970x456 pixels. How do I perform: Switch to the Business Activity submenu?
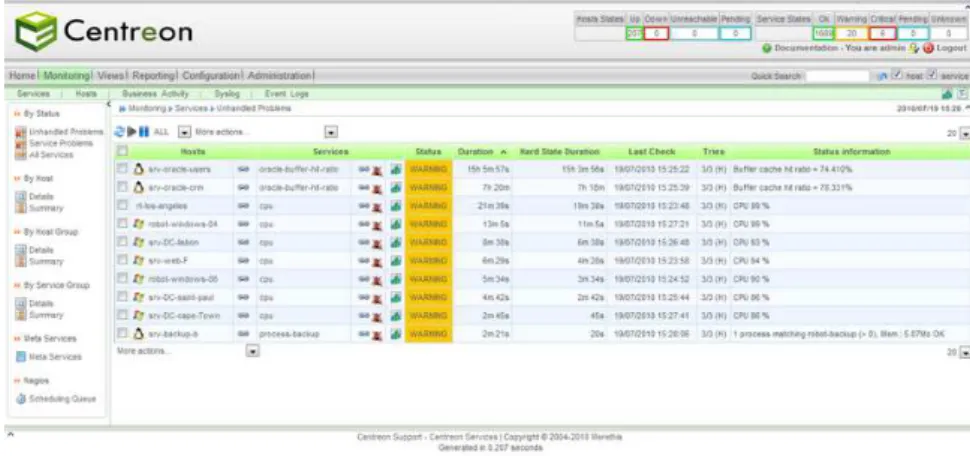[155, 94]
